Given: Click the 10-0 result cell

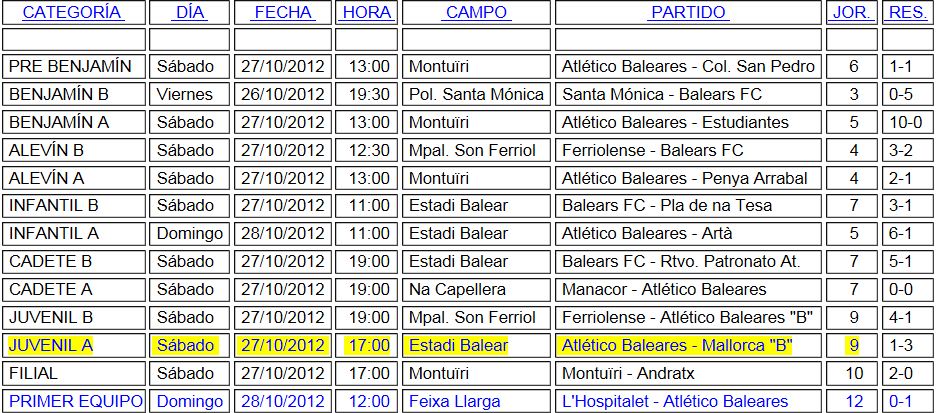Looking at the screenshot, I should point(907,122).
